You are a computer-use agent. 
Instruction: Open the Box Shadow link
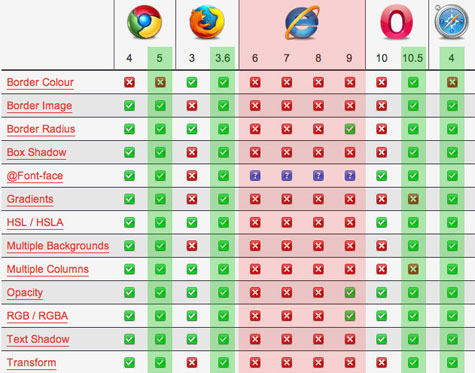36,152
